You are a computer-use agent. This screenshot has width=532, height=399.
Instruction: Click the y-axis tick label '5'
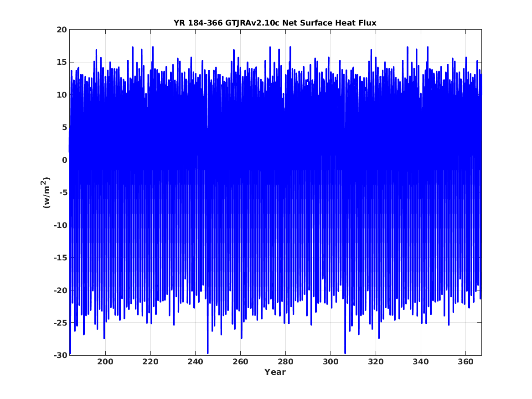click(x=65, y=127)
